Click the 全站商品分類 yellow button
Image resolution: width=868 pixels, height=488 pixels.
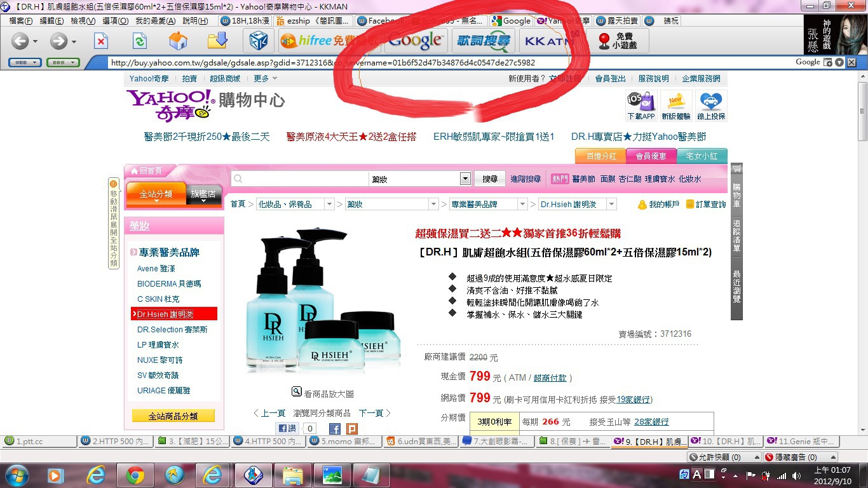[x=173, y=416]
